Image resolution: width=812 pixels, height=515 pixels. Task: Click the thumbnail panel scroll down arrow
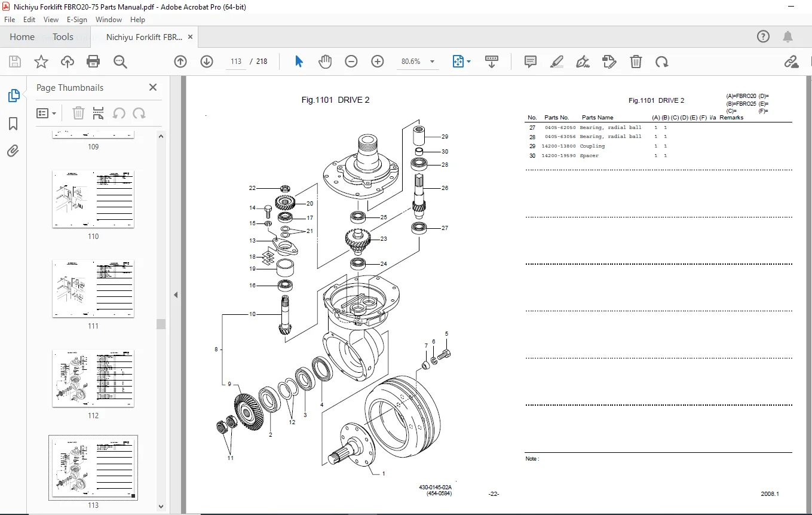161,506
